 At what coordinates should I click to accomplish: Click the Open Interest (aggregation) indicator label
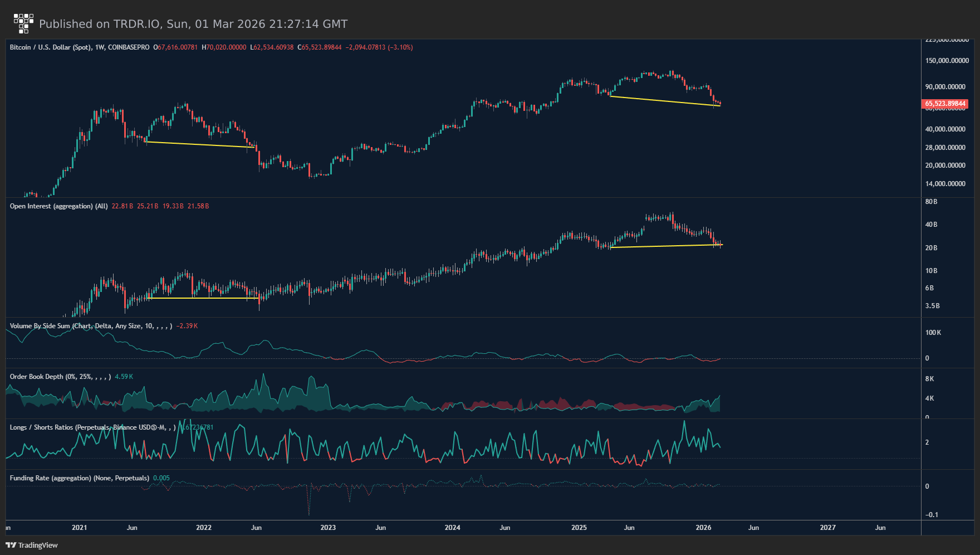coord(58,206)
